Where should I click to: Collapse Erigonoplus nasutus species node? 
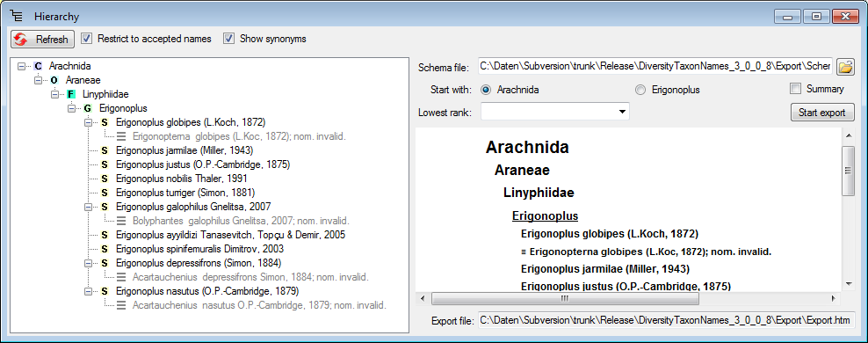pos(89,291)
